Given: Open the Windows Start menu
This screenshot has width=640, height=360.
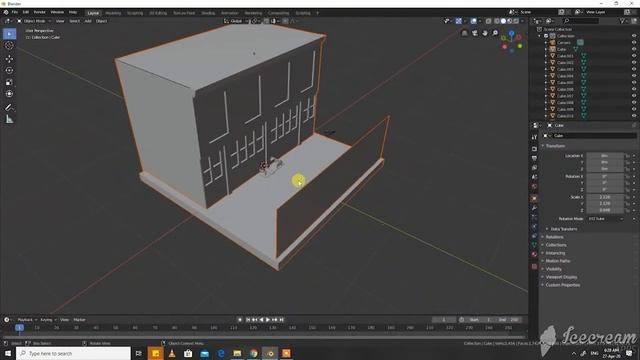Looking at the screenshot, I should [8, 353].
